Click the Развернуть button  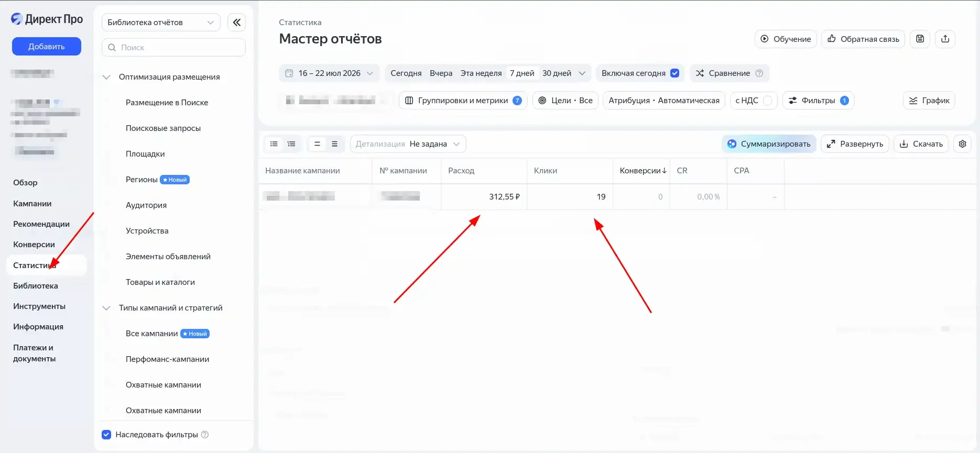pyautogui.click(x=855, y=144)
